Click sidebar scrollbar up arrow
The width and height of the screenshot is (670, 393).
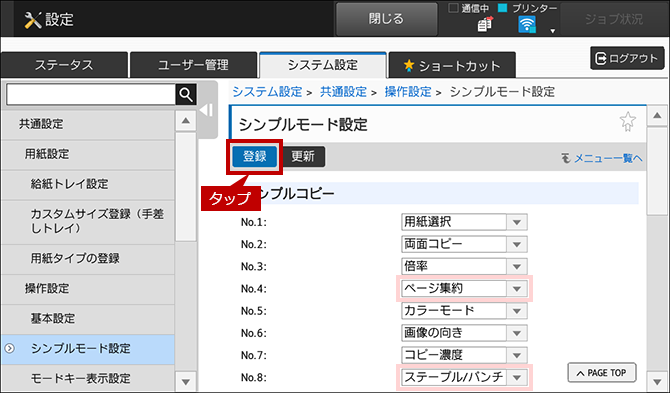pyautogui.click(x=185, y=121)
